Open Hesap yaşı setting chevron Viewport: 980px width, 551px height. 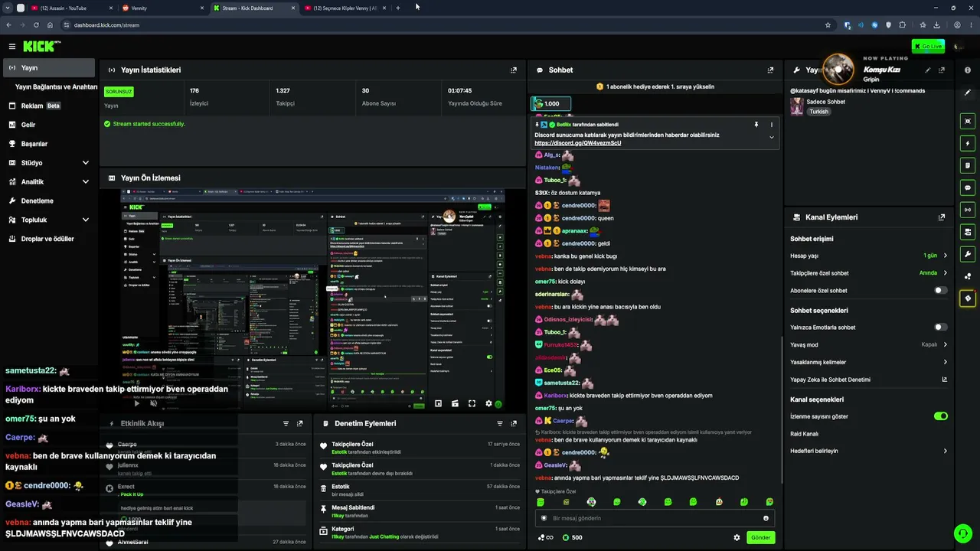click(945, 256)
